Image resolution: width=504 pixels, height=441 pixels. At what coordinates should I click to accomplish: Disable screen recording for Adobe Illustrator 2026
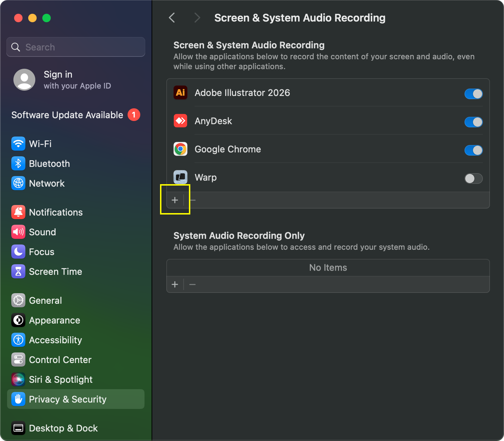(473, 94)
